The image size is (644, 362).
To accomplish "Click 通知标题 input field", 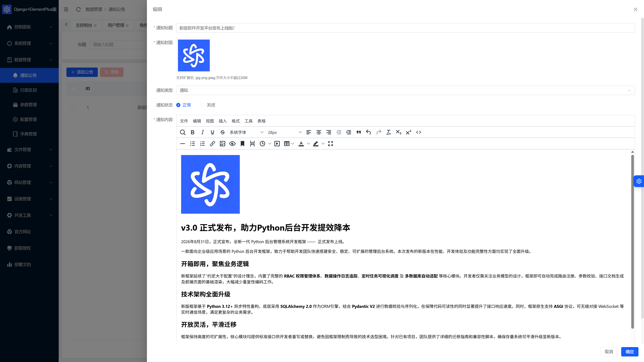I will [x=405, y=28].
